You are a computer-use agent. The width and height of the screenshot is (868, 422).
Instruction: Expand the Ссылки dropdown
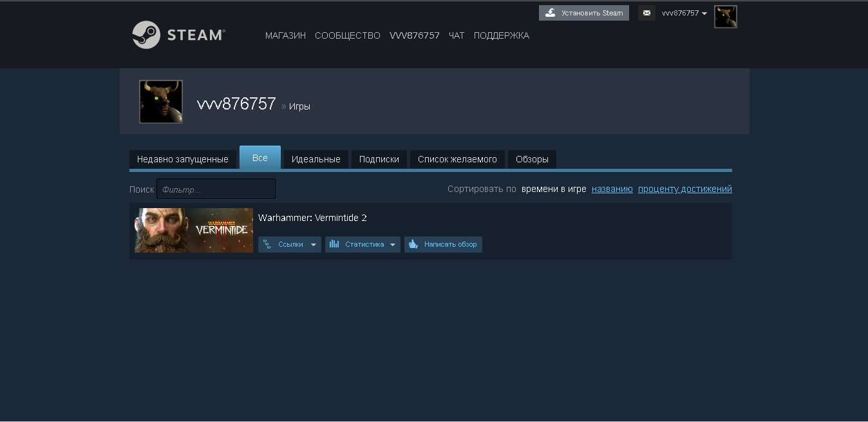[x=290, y=244]
